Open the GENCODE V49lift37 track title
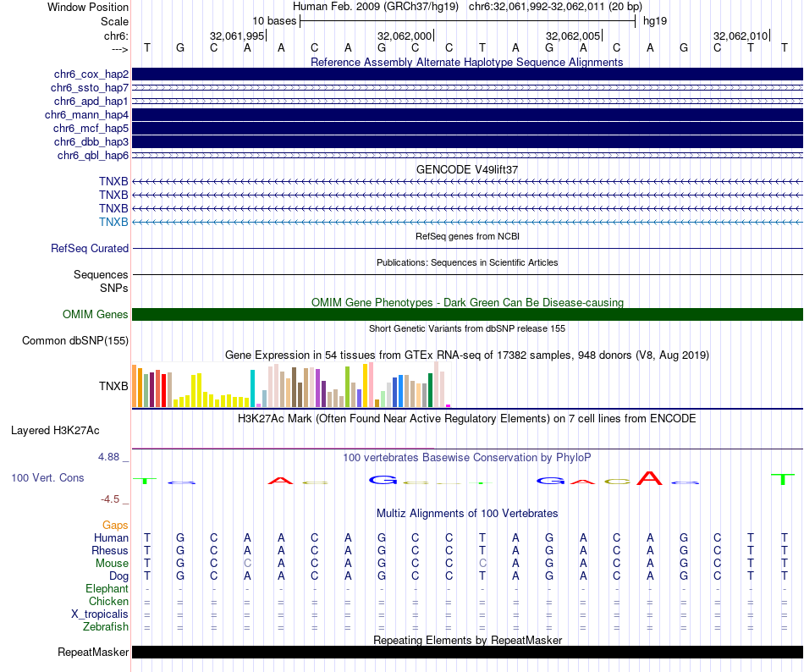 pyautogui.click(x=466, y=169)
